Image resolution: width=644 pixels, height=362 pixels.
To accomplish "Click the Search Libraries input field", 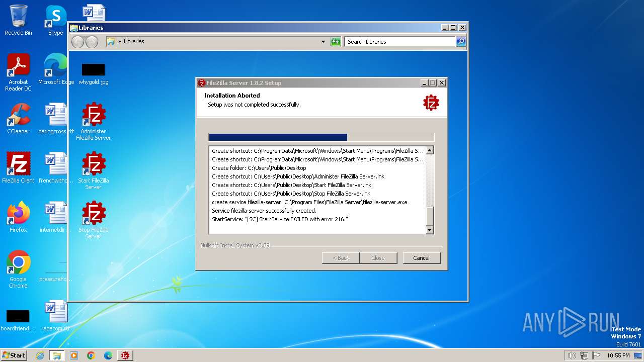I will pyautogui.click(x=400, y=42).
